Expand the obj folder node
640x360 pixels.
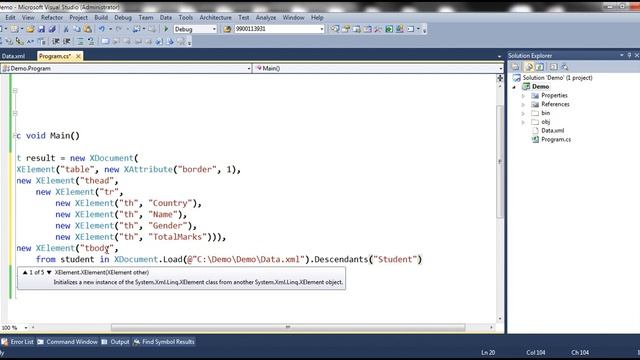tap(523, 122)
